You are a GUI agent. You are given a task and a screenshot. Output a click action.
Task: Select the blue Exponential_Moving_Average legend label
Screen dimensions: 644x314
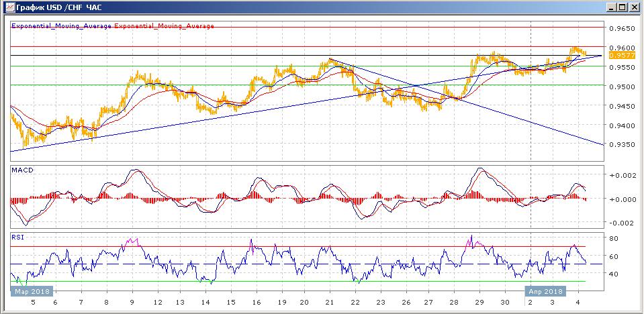pos(62,26)
